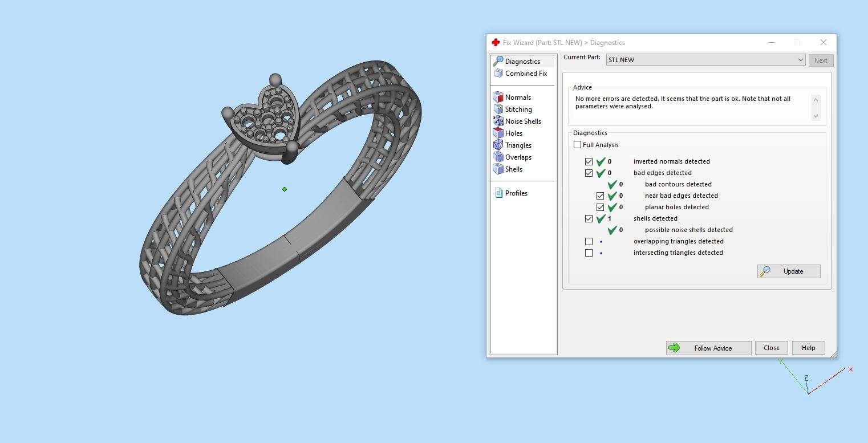Switch to Combined Fix page
Image resolution: width=868 pixels, height=443 pixels.
tap(525, 73)
